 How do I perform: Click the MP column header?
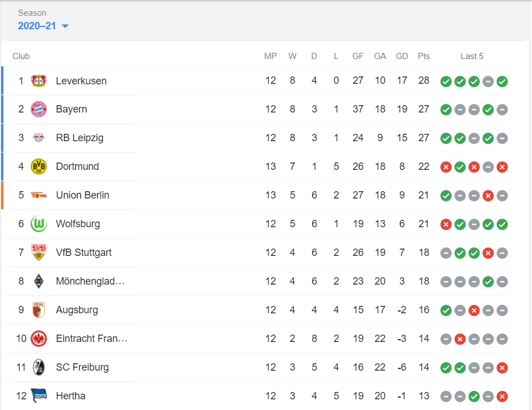271,56
